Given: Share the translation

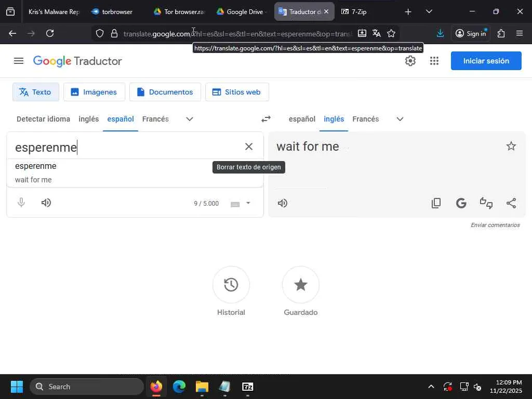Looking at the screenshot, I should coord(511,203).
